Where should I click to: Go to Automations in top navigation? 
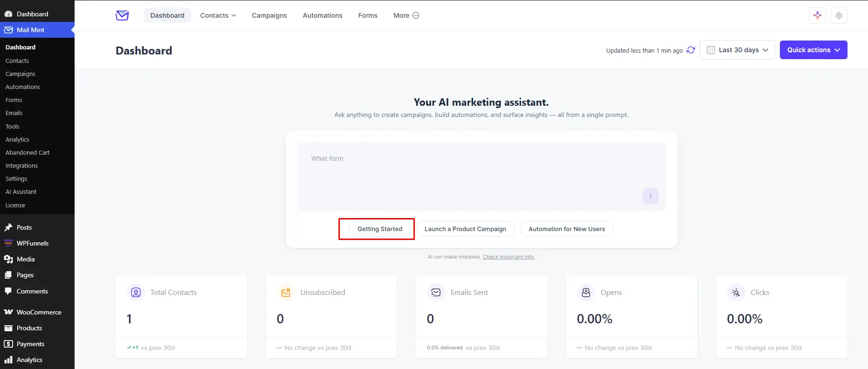click(x=323, y=15)
